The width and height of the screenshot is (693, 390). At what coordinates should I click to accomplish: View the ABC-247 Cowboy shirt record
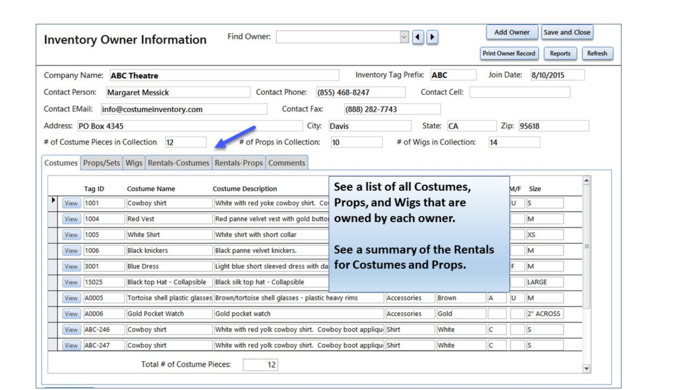(71, 345)
